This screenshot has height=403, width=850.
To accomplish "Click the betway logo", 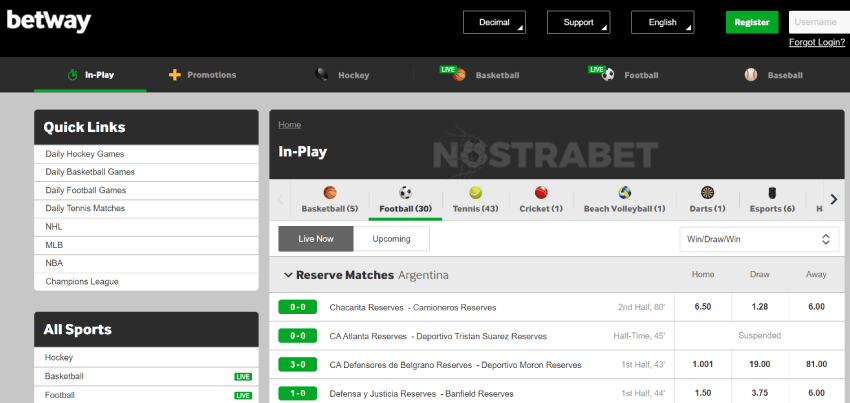I will point(49,22).
